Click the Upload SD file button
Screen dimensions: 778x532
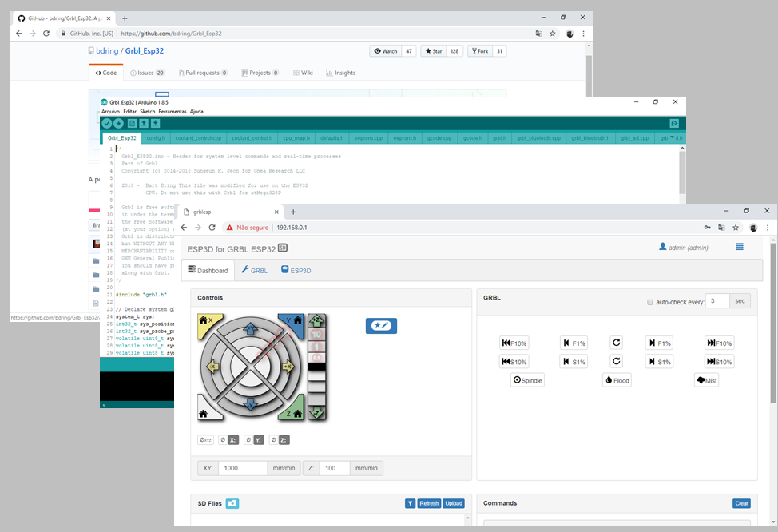pyautogui.click(x=454, y=503)
